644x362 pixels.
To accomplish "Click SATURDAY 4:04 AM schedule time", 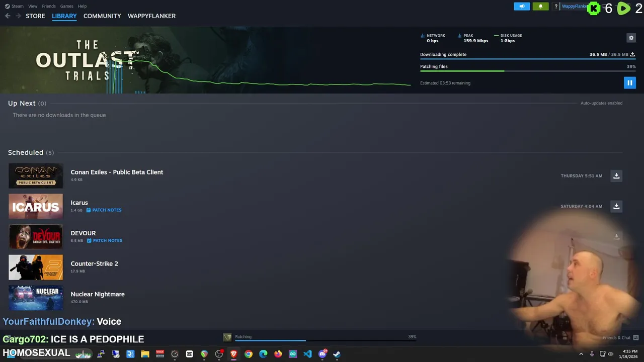I will (581, 206).
